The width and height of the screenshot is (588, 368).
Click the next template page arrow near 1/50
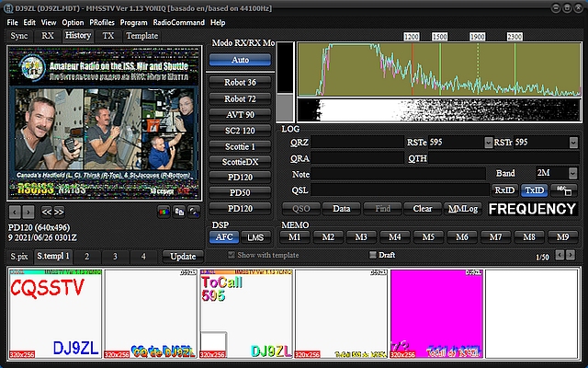pyautogui.click(x=571, y=255)
